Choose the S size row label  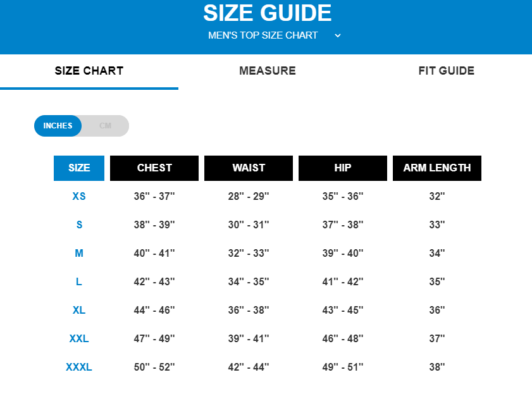point(79,225)
